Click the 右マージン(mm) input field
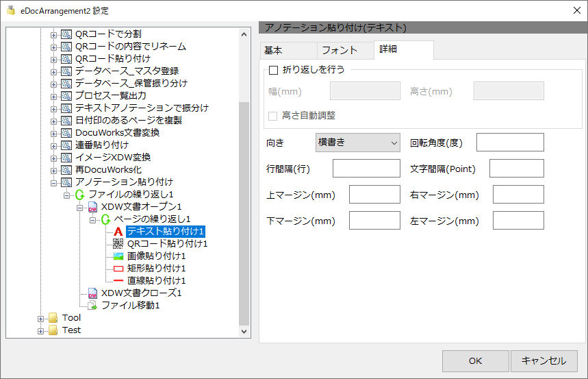Screen dimensions: 588x379 pyautogui.click(x=518, y=195)
